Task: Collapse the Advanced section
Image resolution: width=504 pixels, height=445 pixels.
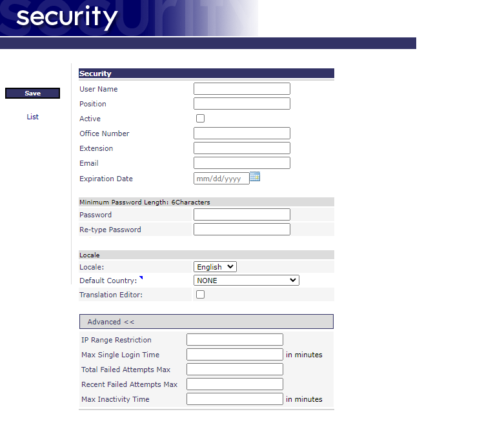Action: click(111, 322)
